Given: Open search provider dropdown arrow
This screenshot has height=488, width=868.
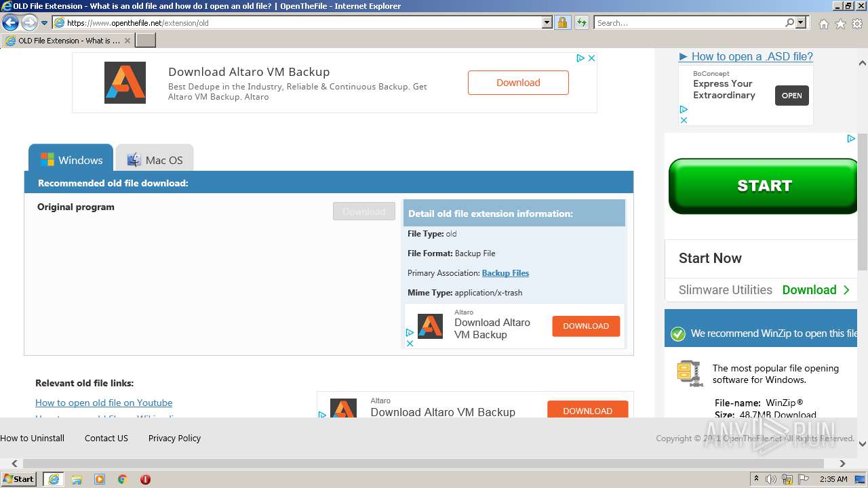Looking at the screenshot, I should click(x=802, y=22).
